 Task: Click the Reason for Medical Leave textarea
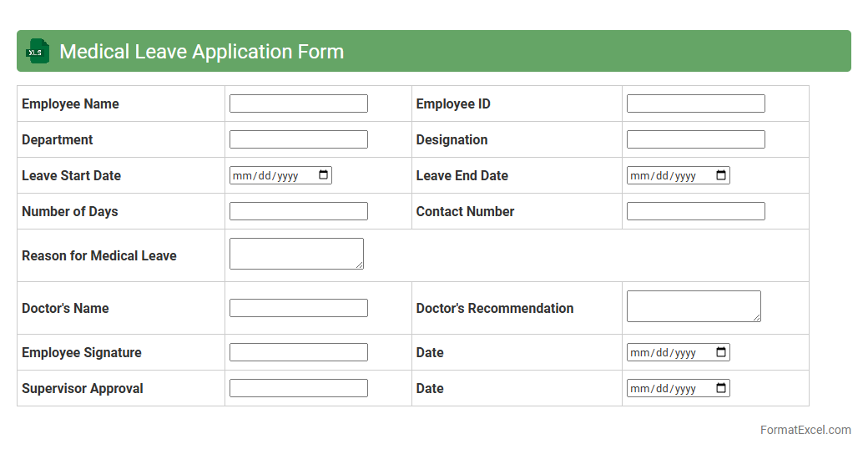tap(296, 254)
